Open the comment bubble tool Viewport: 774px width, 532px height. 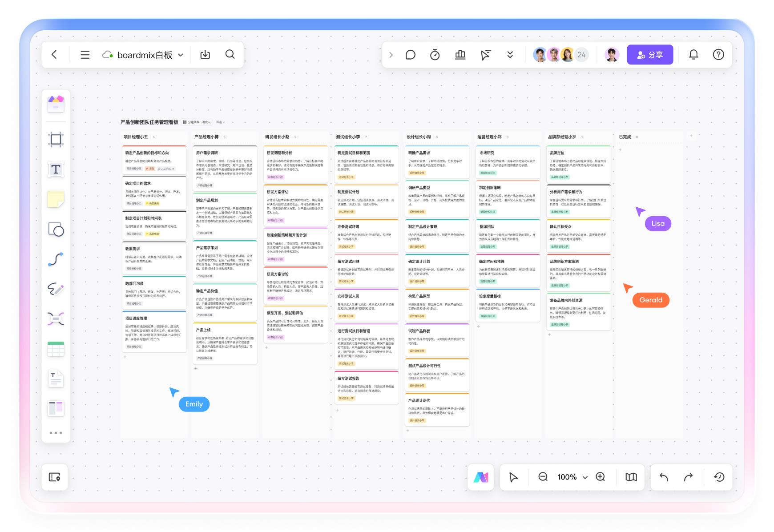click(x=410, y=55)
